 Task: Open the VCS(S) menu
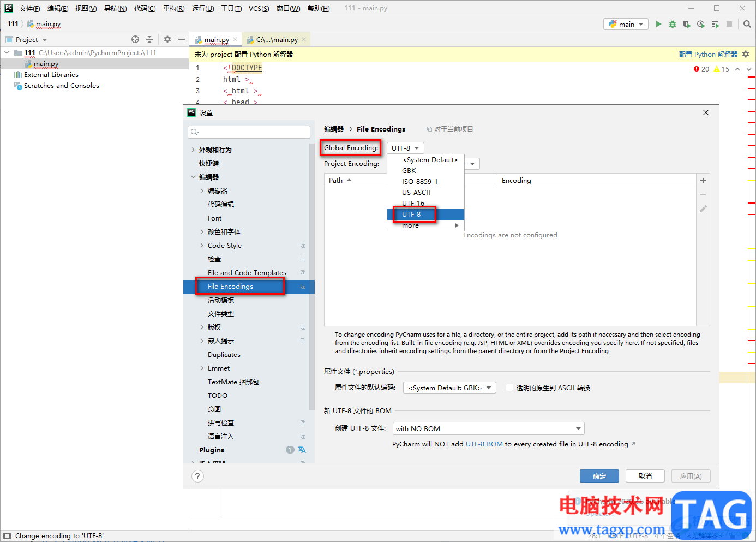259,8
